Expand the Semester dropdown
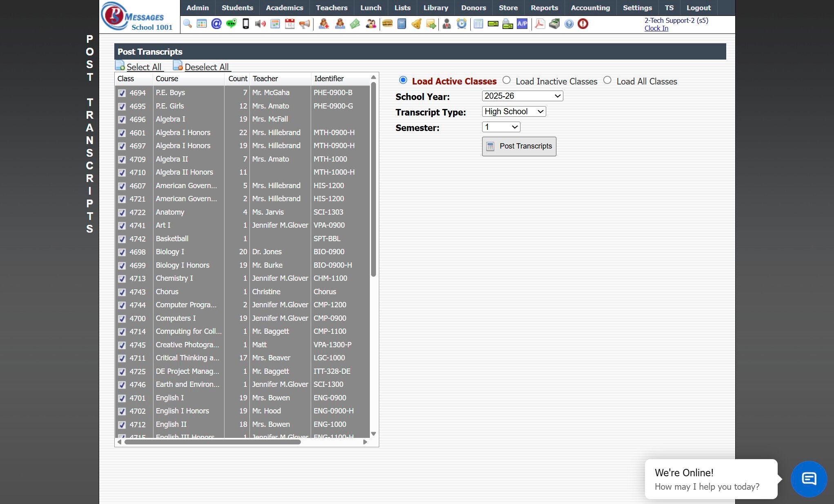 click(x=501, y=127)
